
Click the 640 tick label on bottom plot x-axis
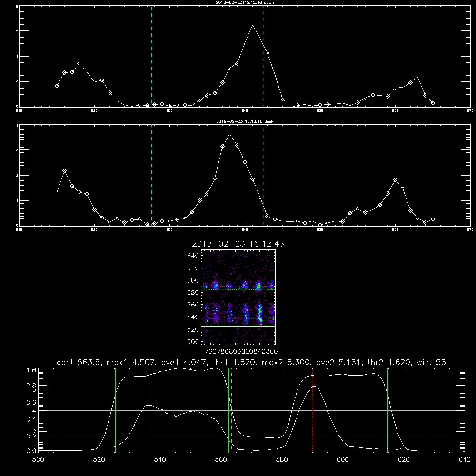click(x=465, y=460)
